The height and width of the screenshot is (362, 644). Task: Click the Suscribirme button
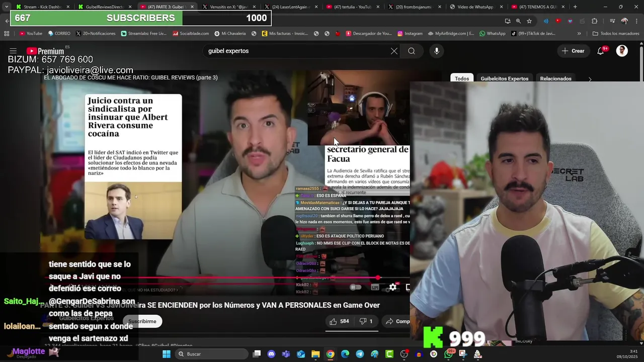(142, 321)
